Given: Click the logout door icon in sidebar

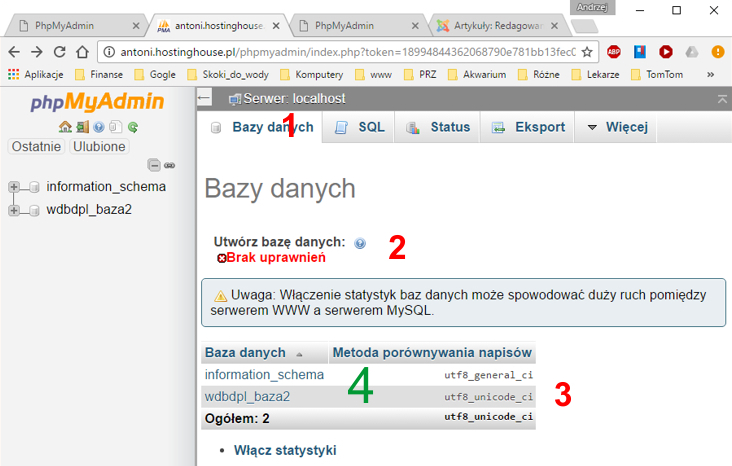Looking at the screenshot, I should [x=83, y=127].
